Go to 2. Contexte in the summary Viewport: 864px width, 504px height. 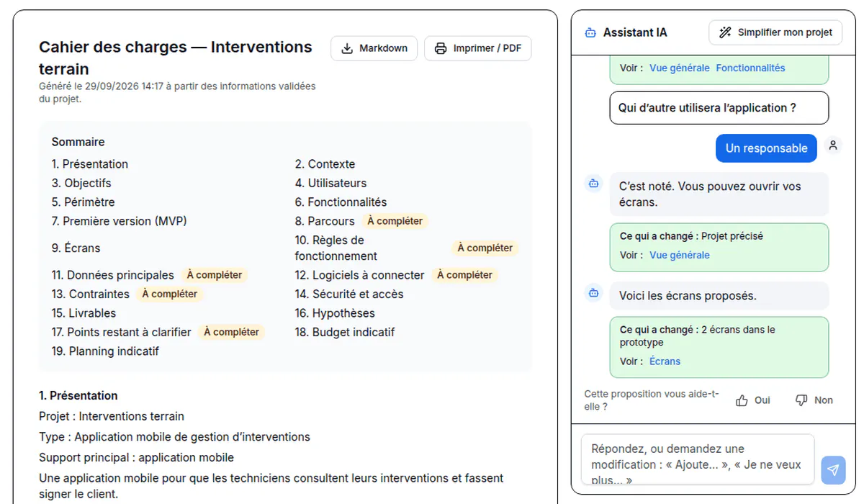point(325,164)
